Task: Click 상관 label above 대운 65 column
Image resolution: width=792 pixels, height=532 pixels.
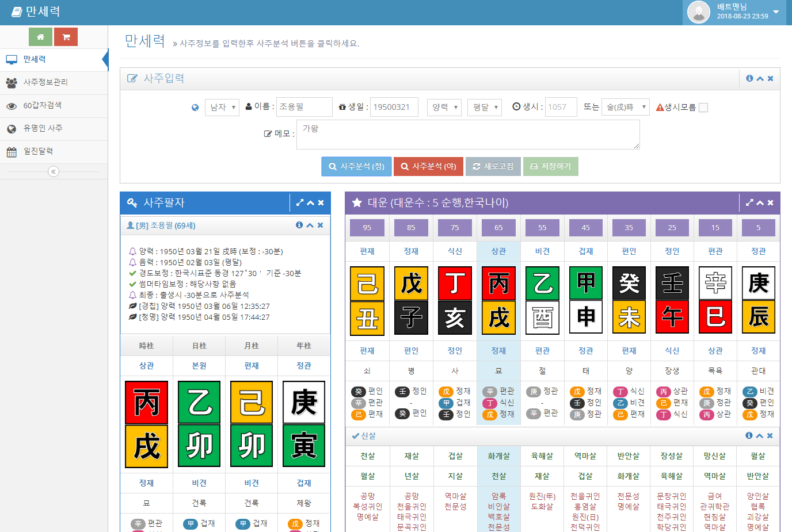Action: click(498, 251)
